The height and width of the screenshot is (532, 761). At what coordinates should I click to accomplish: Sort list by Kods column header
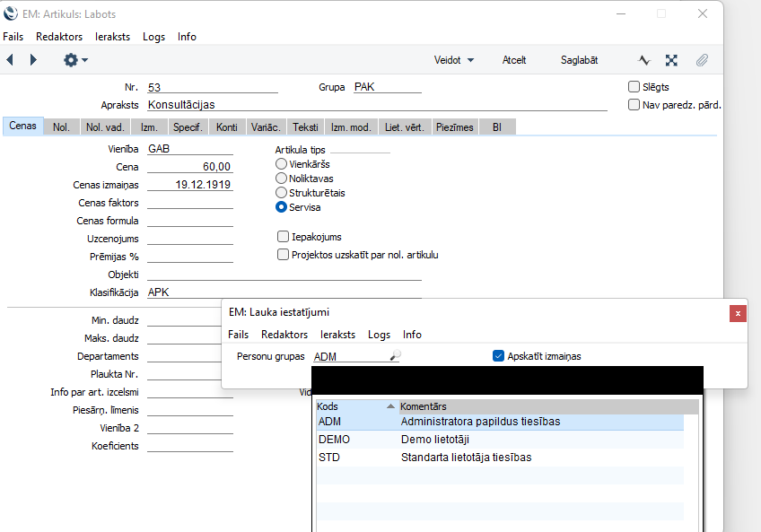click(x=354, y=406)
